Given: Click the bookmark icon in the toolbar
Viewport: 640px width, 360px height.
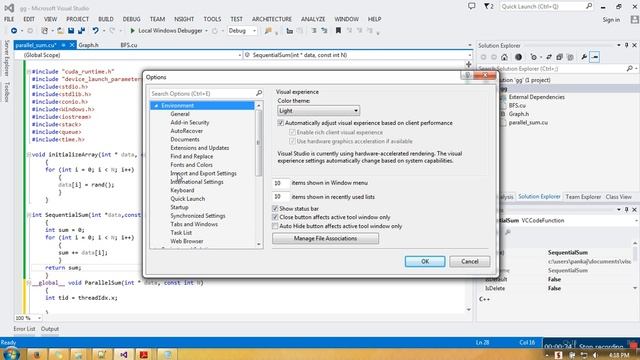Looking at the screenshot, I should coord(338,31).
